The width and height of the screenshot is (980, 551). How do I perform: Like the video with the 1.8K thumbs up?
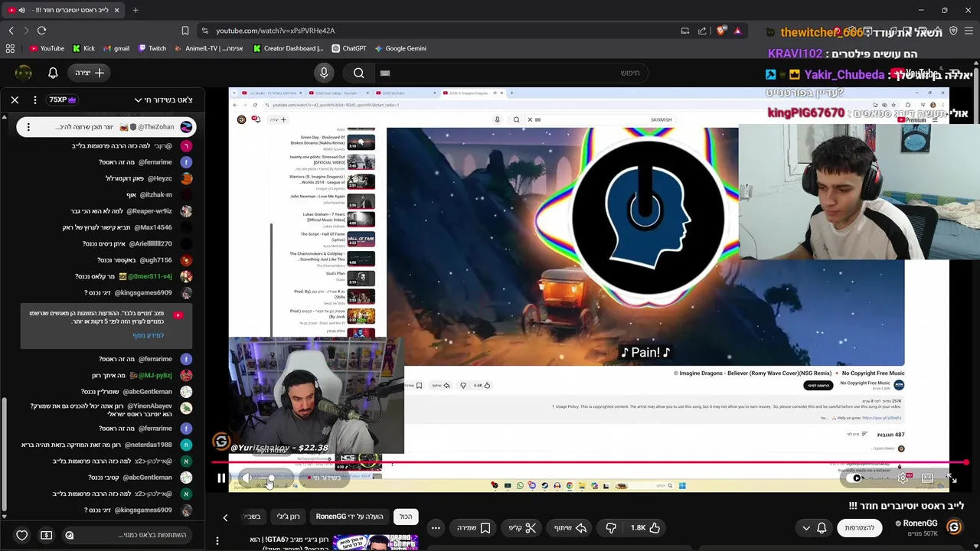(645, 527)
